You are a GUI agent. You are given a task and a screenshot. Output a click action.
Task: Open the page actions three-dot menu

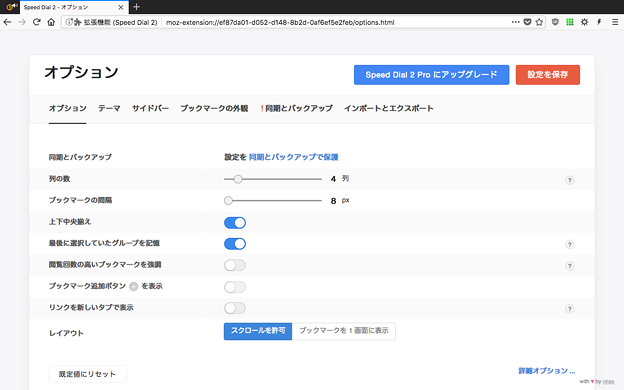point(515,22)
